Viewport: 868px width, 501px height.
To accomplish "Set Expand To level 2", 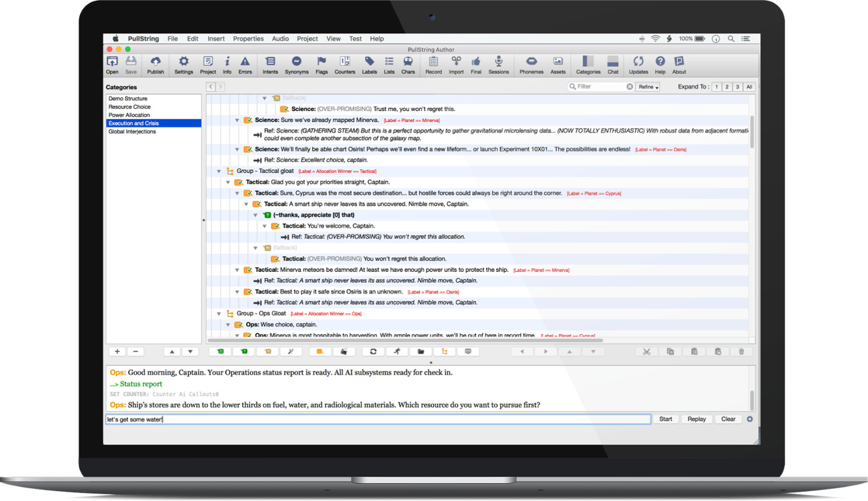I will pyautogui.click(x=727, y=87).
